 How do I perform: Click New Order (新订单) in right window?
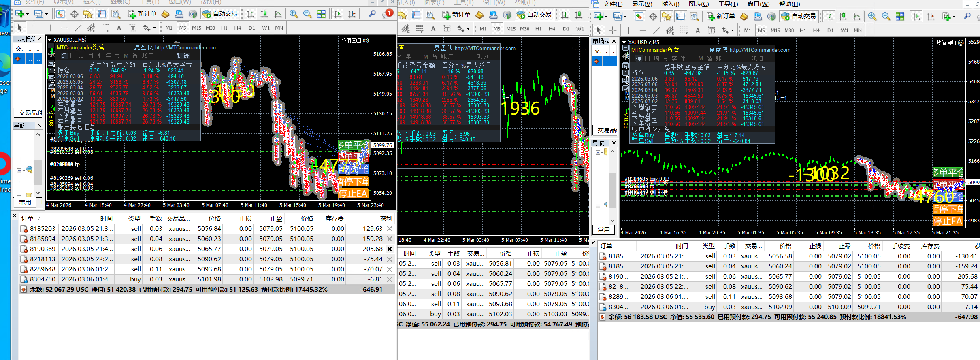pyautogui.click(x=721, y=16)
